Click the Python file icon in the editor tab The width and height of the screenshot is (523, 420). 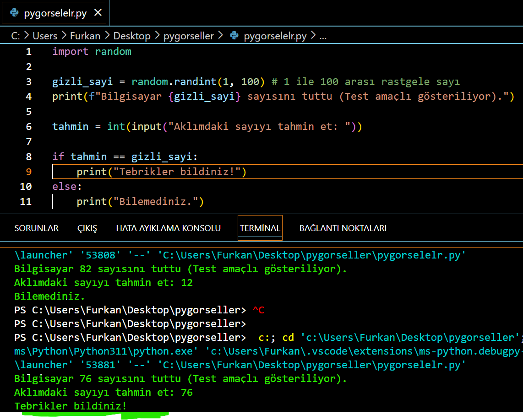pyautogui.click(x=14, y=13)
